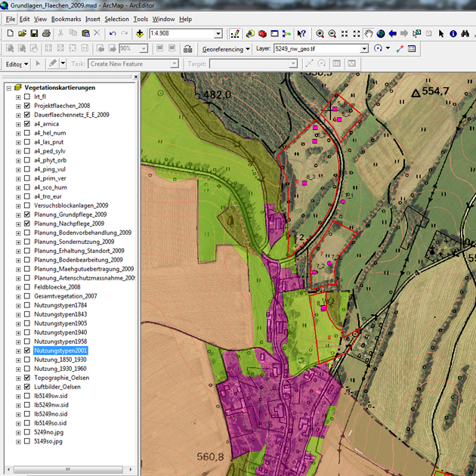
Task: Open the Help menu
Action: click(x=185, y=19)
